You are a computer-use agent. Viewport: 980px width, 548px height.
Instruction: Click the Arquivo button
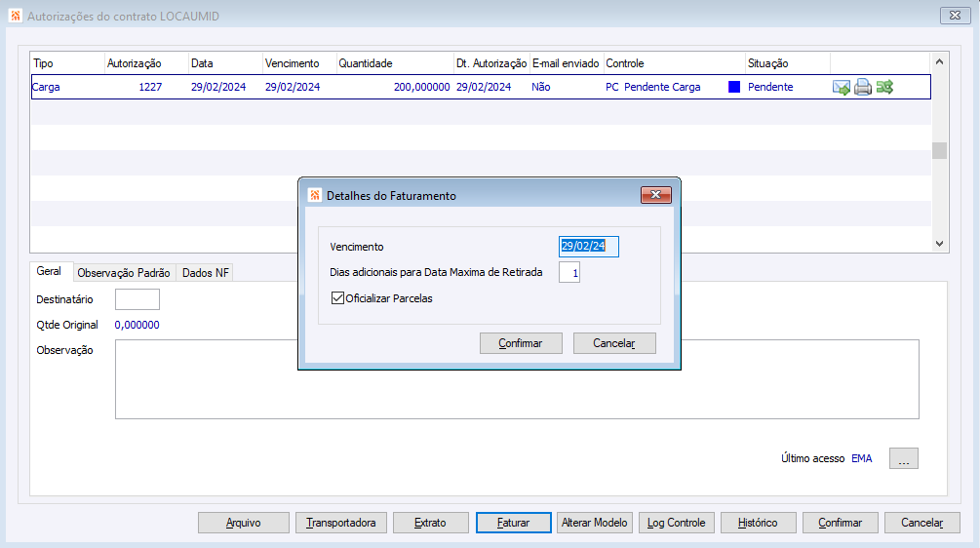tap(244, 523)
